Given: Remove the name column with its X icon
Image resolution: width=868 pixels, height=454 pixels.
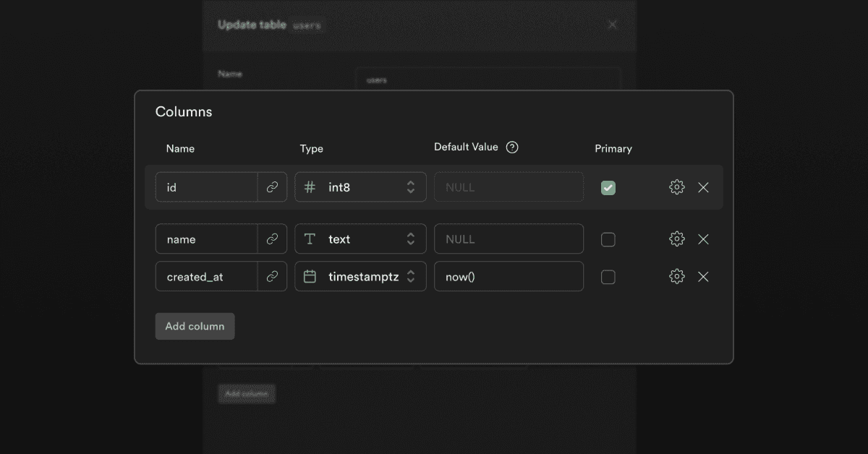Looking at the screenshot, I should point(703,239).
